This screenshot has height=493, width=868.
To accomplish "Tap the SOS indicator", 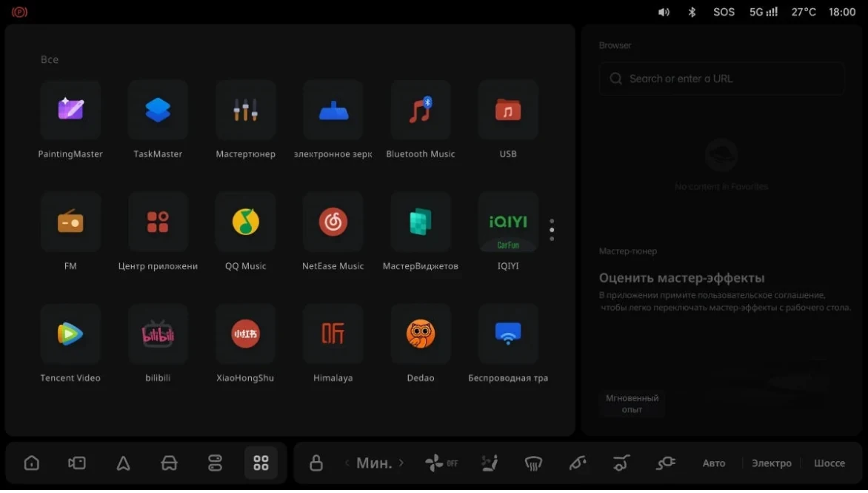I will (x=724, y=12).
